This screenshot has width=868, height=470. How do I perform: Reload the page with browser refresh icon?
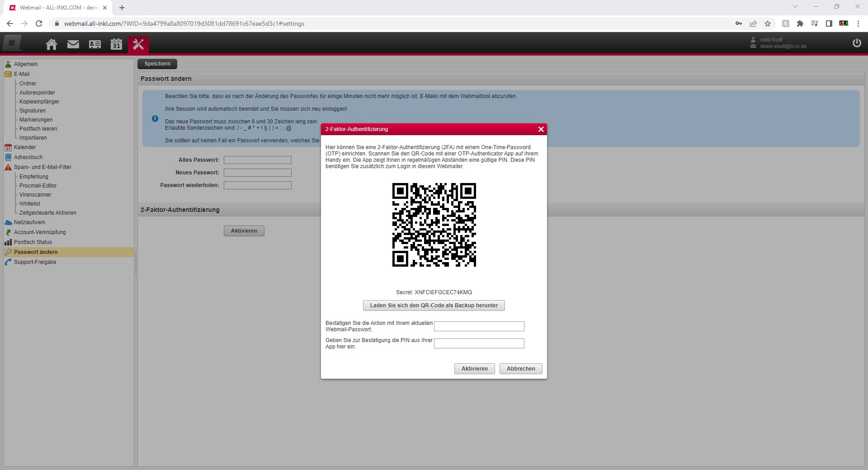tap(39, 23)
